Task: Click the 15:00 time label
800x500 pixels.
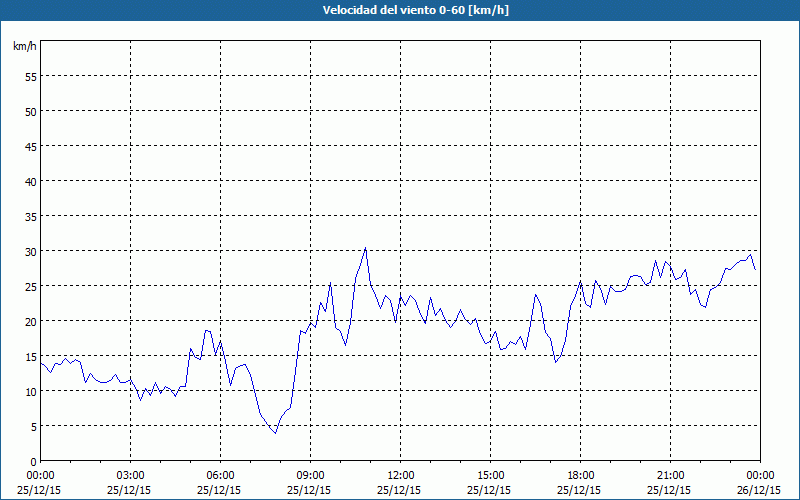Action: (490, 476)
